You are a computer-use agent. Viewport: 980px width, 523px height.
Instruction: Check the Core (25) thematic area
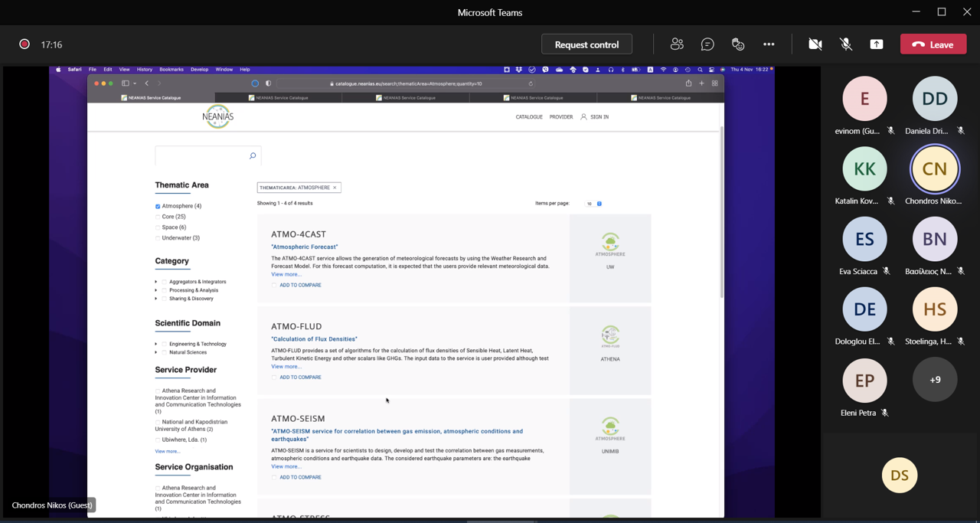[x=158, y=217]
